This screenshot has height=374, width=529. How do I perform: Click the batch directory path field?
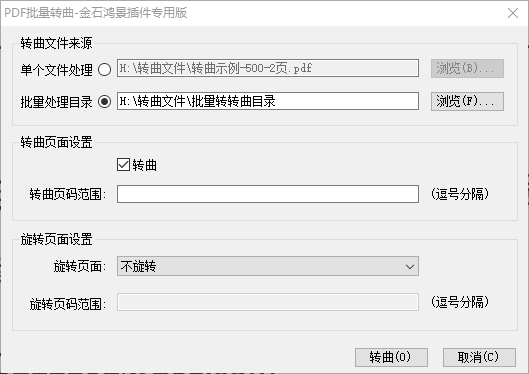click(x=268, y=101)
